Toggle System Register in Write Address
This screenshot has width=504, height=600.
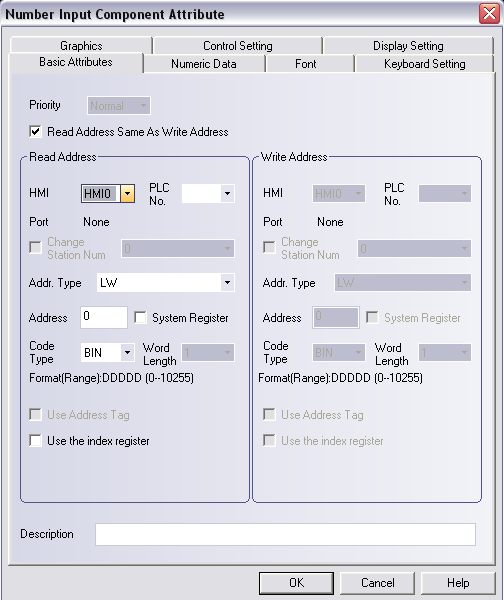tap(372, 317)
